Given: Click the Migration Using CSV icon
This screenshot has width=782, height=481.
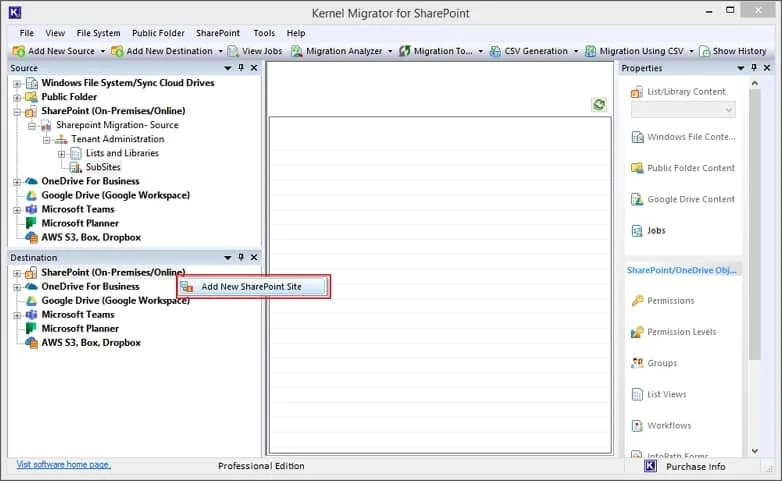Looking at the screenshot, I should tap(590, 51).
